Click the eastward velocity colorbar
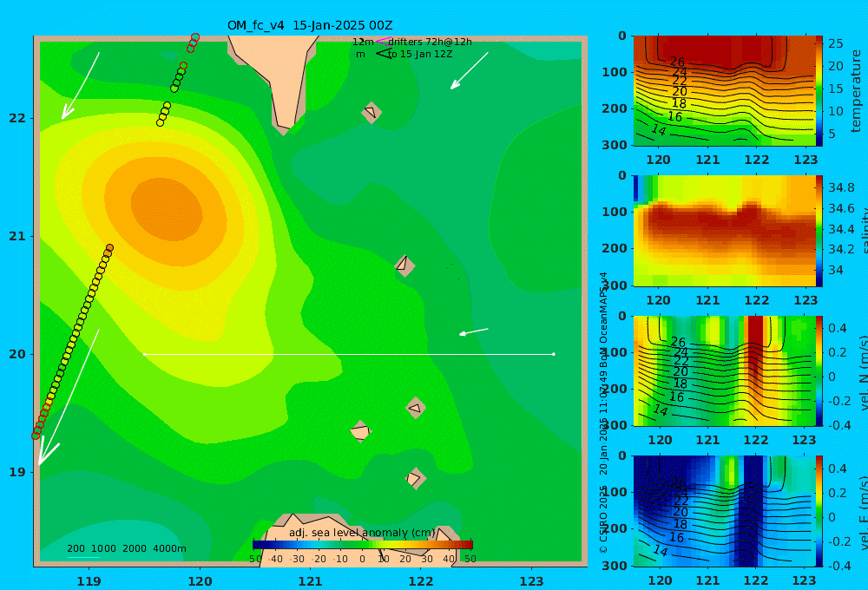 pos(819,511)
